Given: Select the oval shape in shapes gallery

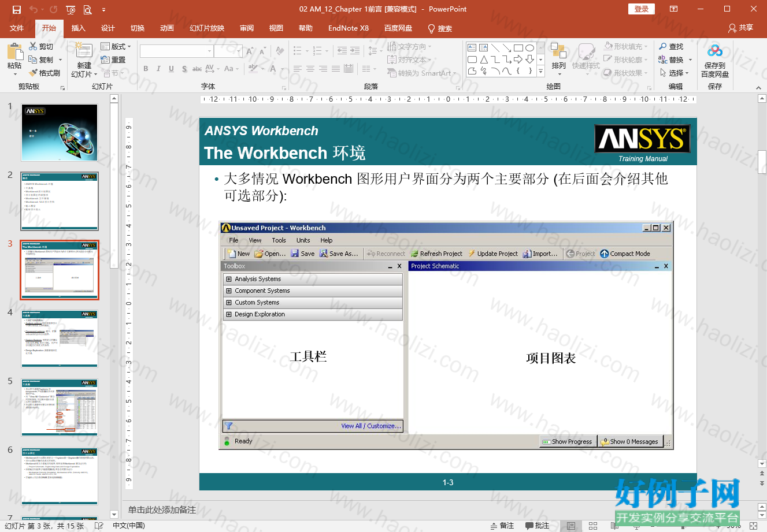Looking at the screenshot, I should coord(529,48).
